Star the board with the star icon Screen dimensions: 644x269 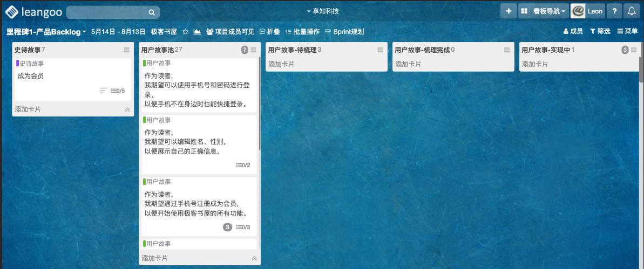[x=185, y=32]
